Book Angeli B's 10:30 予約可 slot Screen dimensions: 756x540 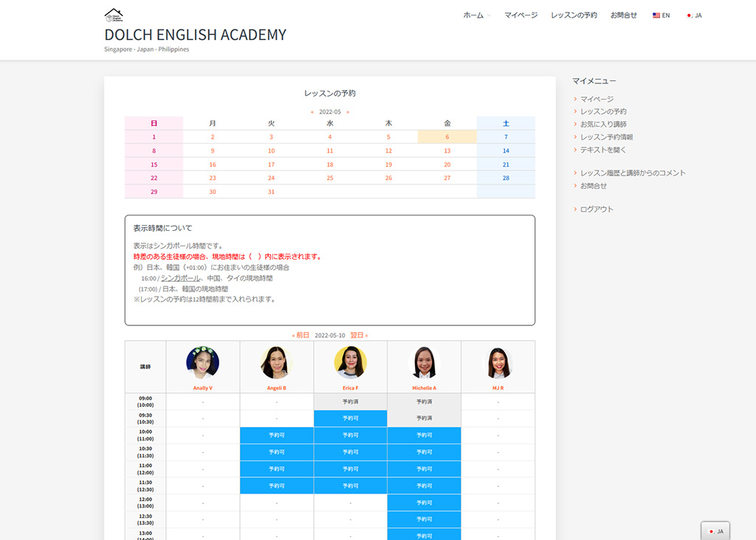(277, 452)
